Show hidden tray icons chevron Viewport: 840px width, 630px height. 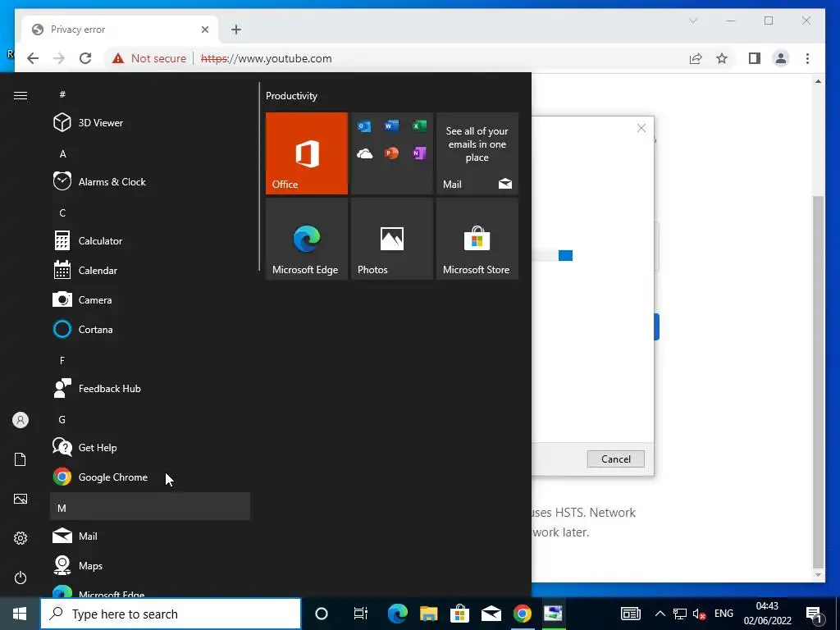pos(660,614)
